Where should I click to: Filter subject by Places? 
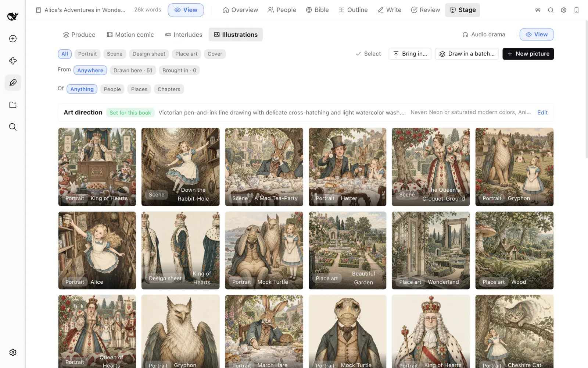click(x=139, y=89)
